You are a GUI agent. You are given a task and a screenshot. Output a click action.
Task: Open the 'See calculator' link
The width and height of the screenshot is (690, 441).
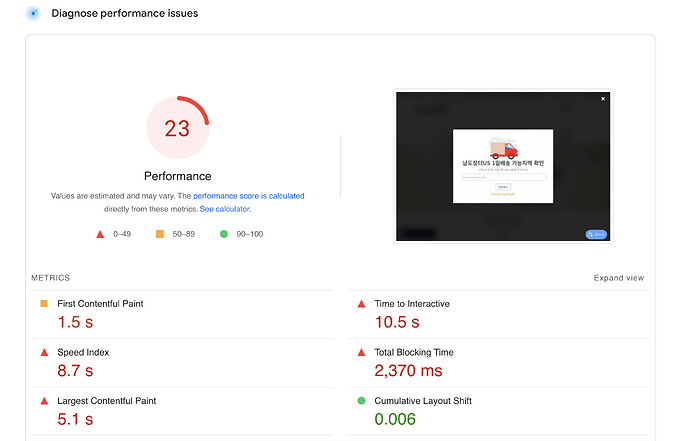point(224,209)
